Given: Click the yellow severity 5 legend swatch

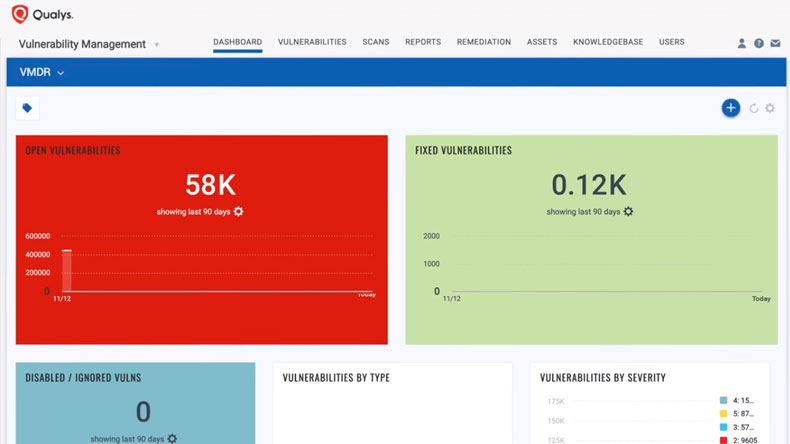Looking at the screenshot, I should [724, 413].
